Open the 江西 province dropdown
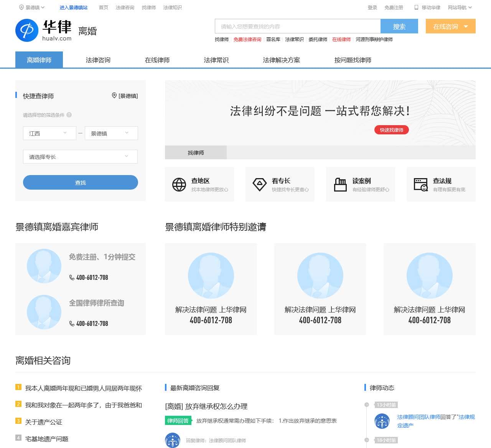 [x=49, y=133]
